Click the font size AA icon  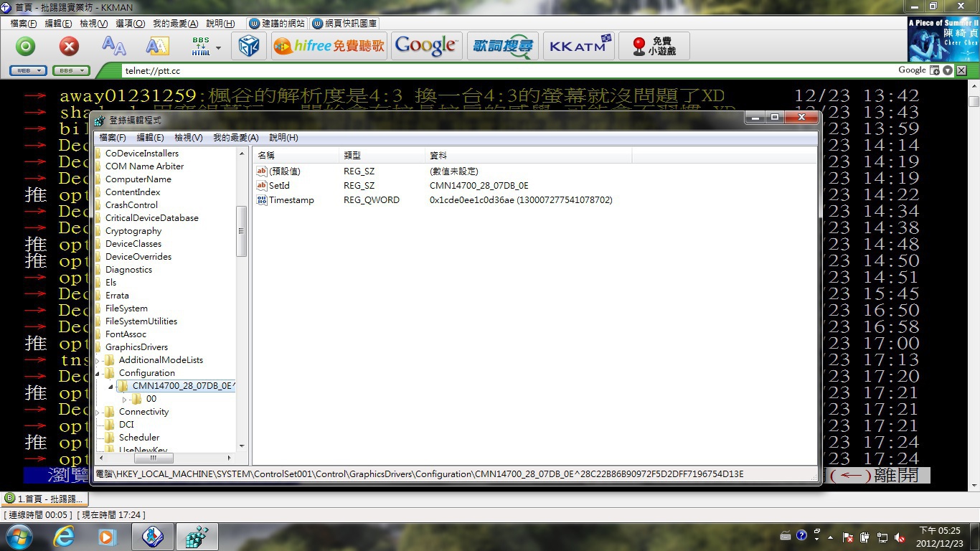113,46
